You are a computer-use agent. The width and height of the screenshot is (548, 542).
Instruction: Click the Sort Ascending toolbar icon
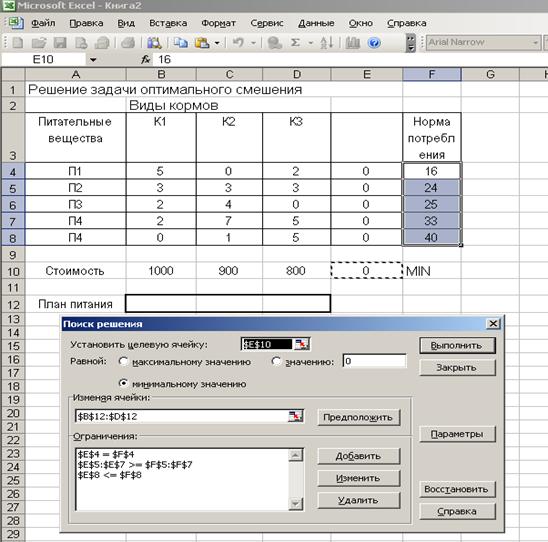326,43
